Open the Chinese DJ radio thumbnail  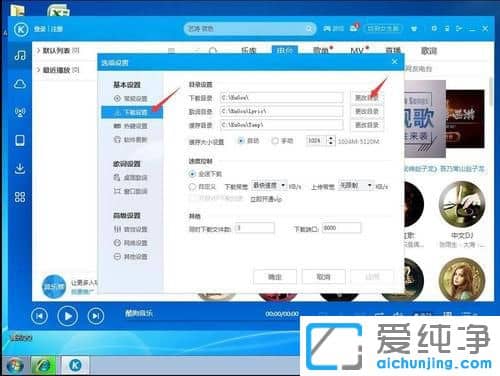462,204
